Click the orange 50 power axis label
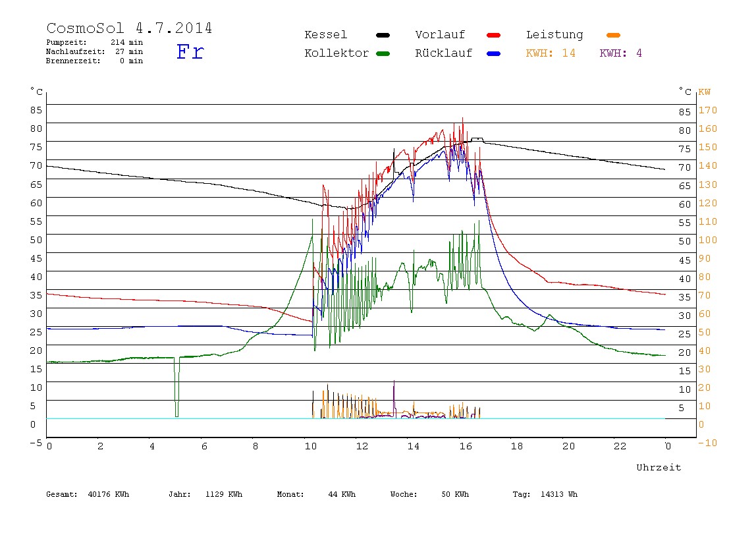 click(x=705, y=332)
